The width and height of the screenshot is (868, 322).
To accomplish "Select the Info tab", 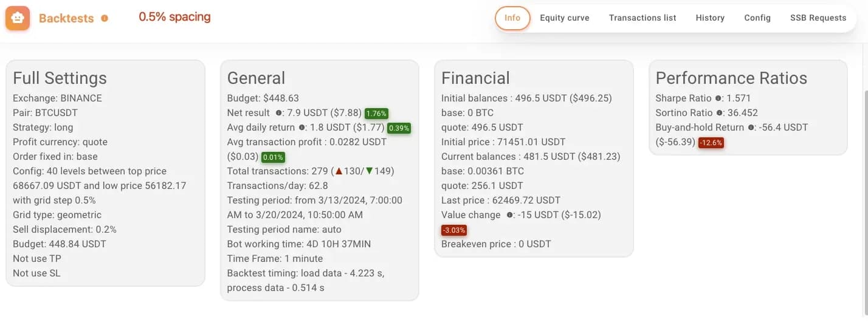I will [x=512, y=18].
